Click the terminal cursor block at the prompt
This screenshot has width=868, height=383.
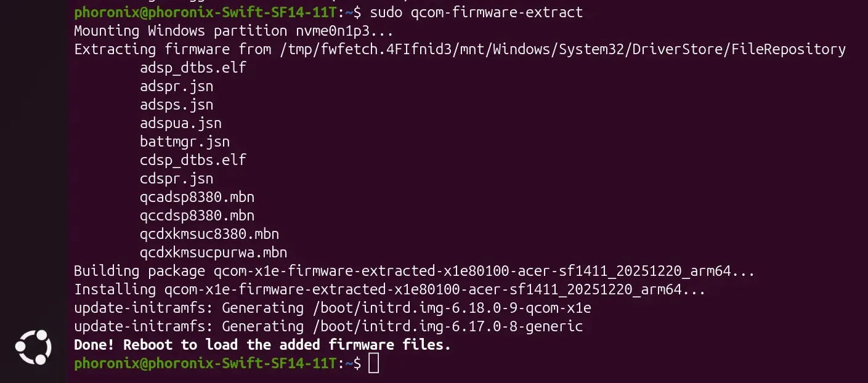[374, 363]
